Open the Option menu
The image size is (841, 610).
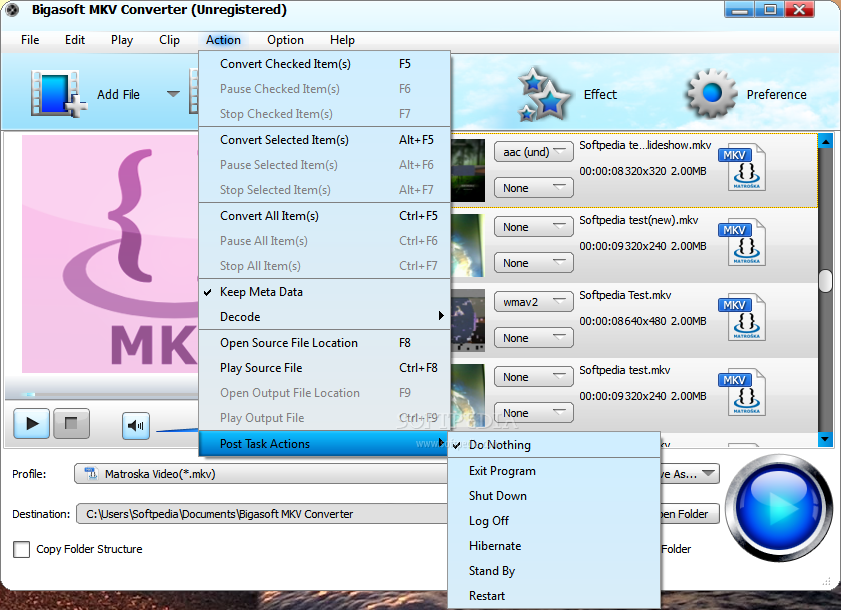(x=285, y=40)
